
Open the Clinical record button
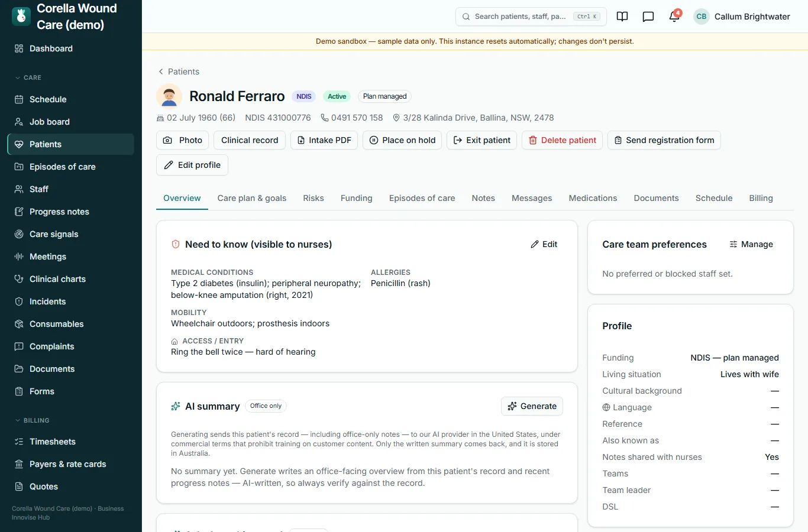[250, 140]
